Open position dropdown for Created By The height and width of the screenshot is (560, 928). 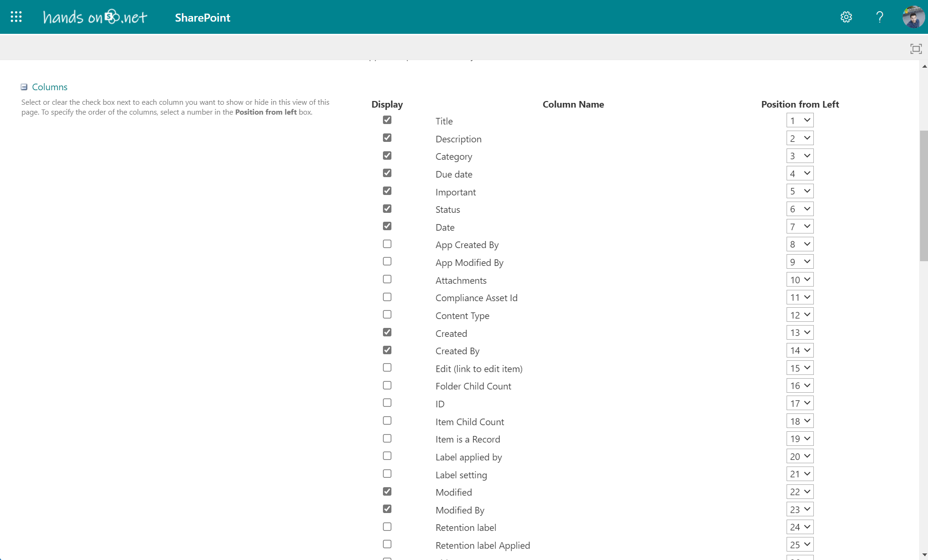(x=800, y=350)
